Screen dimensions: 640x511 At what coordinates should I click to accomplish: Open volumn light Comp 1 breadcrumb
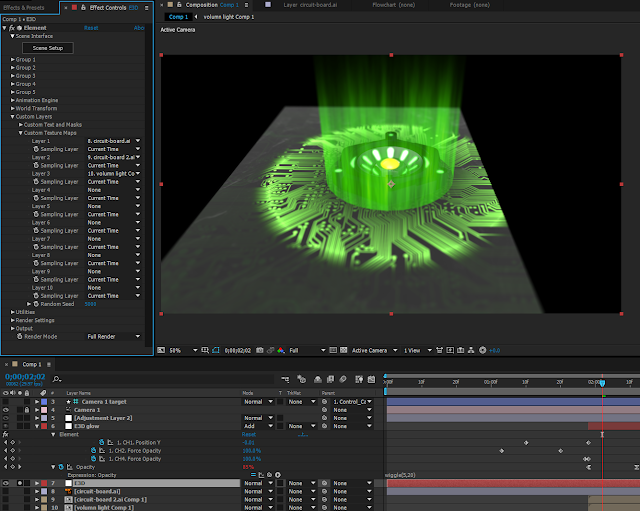pos(229,17)
